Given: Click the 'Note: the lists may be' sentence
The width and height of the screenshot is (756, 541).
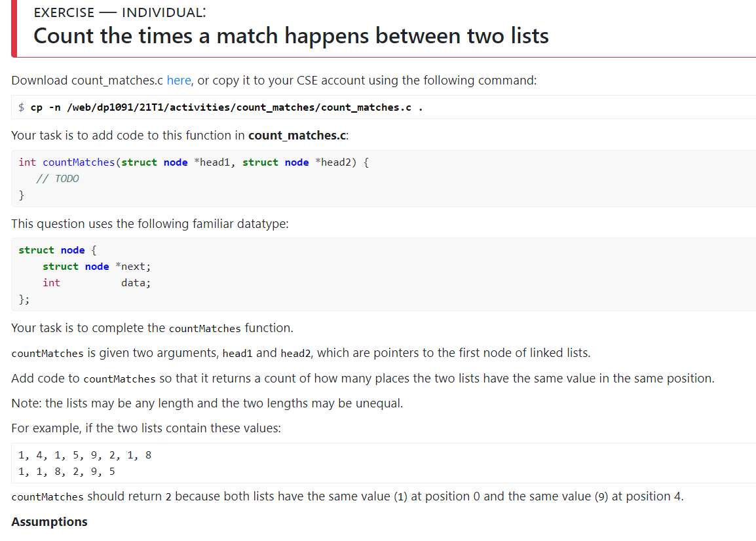Looking at the screenshot, I should (x=207, y=403).
